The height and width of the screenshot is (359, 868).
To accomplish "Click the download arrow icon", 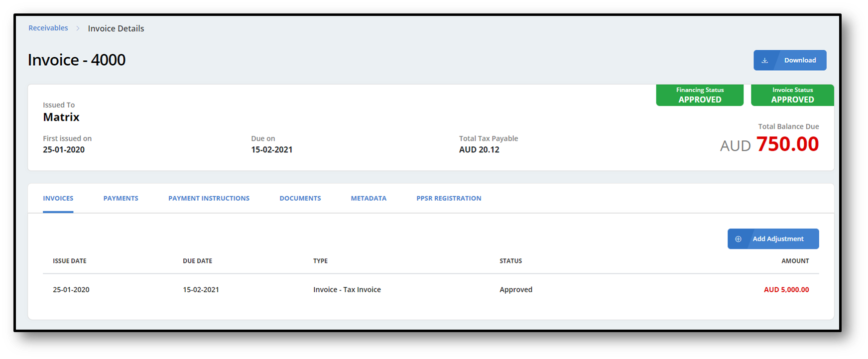I will coord(764,60).
